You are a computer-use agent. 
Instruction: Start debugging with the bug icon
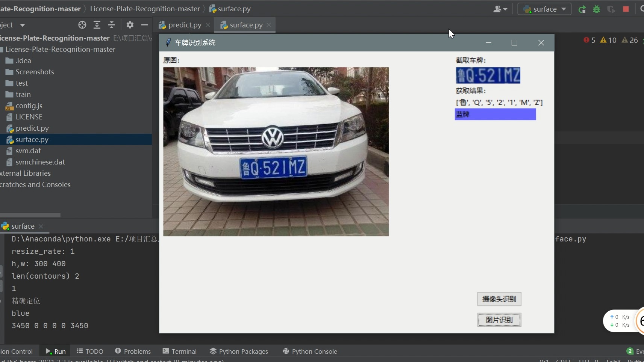(597, 9)
